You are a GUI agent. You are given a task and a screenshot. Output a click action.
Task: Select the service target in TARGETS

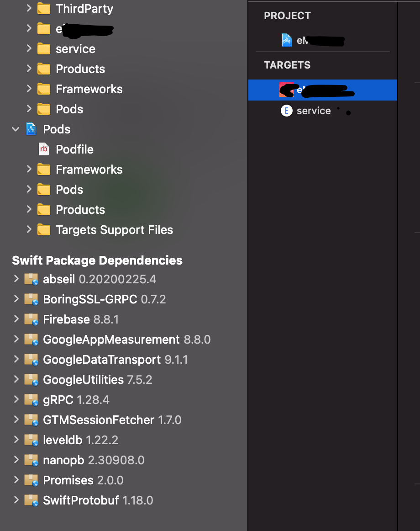(313, 111)
